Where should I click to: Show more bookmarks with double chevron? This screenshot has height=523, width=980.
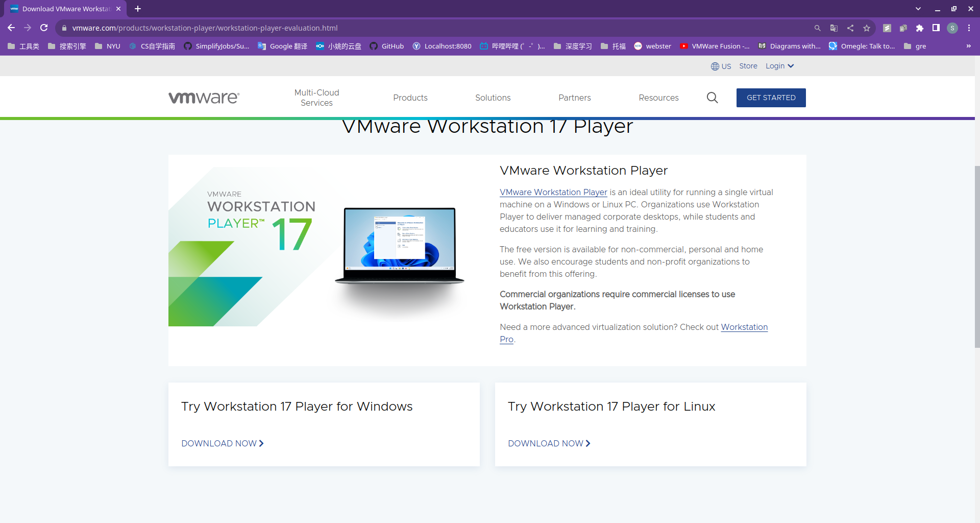[968, 46]
